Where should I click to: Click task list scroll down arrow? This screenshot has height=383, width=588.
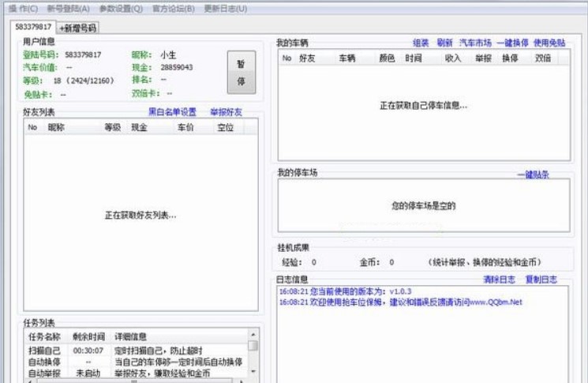click(x=253, y=371)
